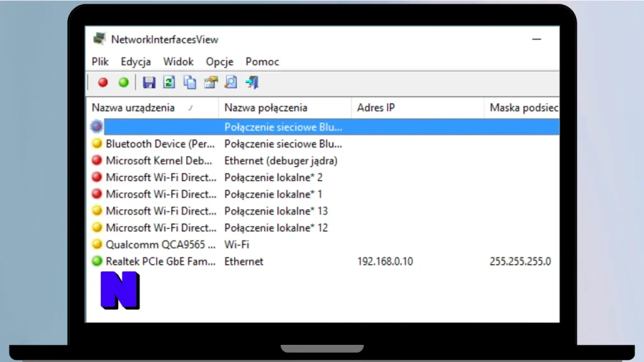Click the Połączenie lokalne* 12 cell
644x362 pixels.
pyautogui.click(x=276, y=228)
